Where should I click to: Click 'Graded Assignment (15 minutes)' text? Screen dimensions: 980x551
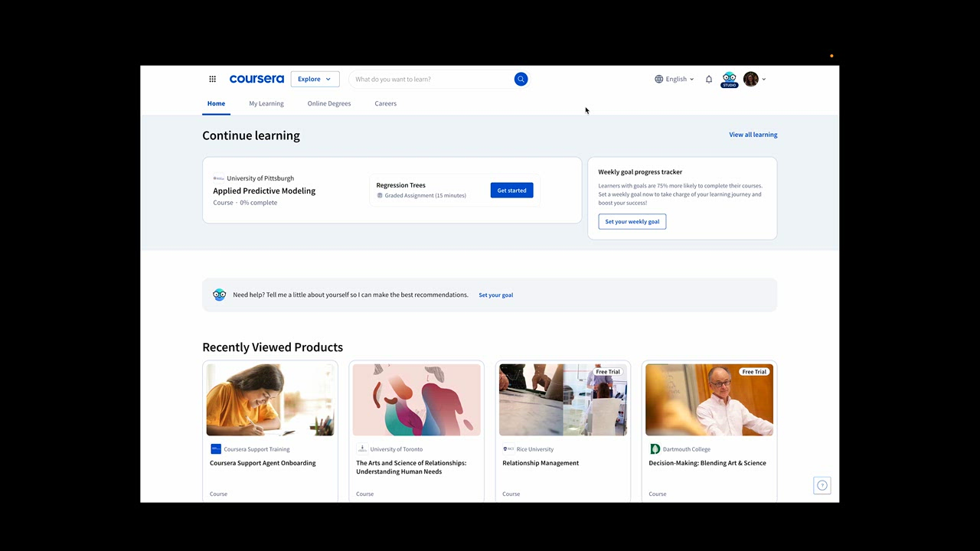[425, 195]
